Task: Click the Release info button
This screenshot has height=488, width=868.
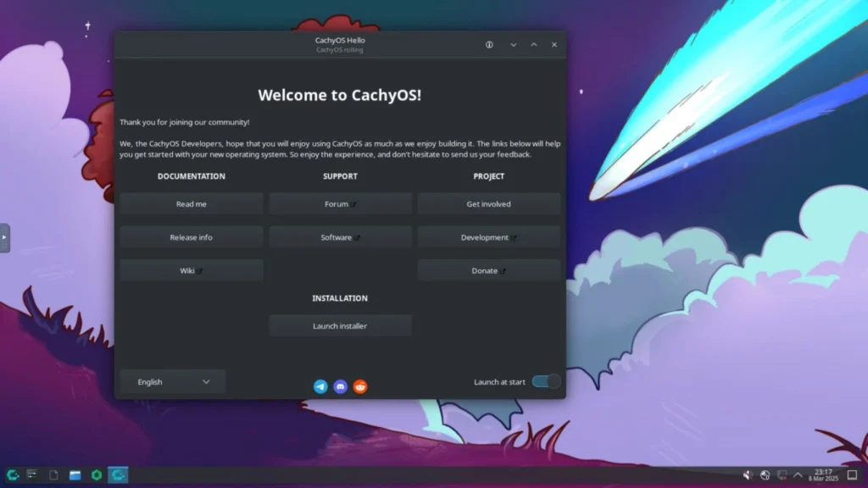Action: point(192,237)
